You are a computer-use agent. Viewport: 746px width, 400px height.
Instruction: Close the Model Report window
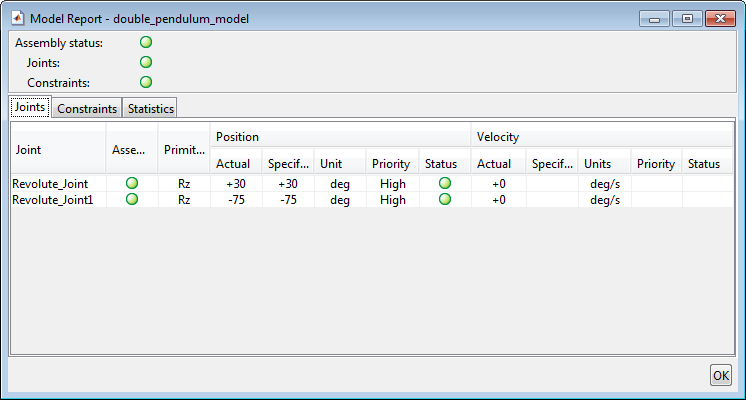pos(720,19)
